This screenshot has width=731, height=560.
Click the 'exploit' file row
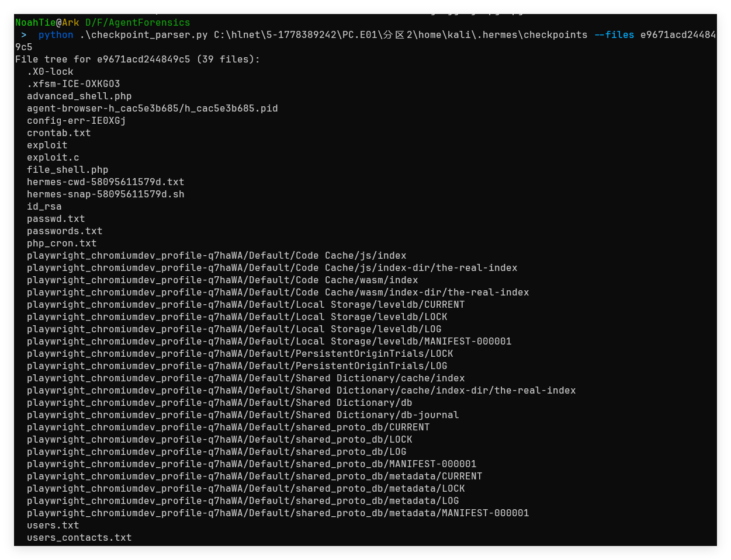(x=47, y=145)
